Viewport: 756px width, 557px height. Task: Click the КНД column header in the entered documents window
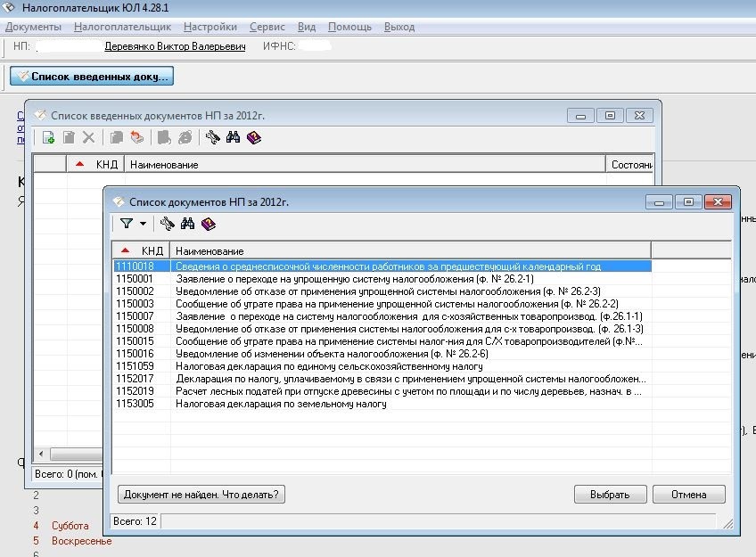[x=95, y=165]
